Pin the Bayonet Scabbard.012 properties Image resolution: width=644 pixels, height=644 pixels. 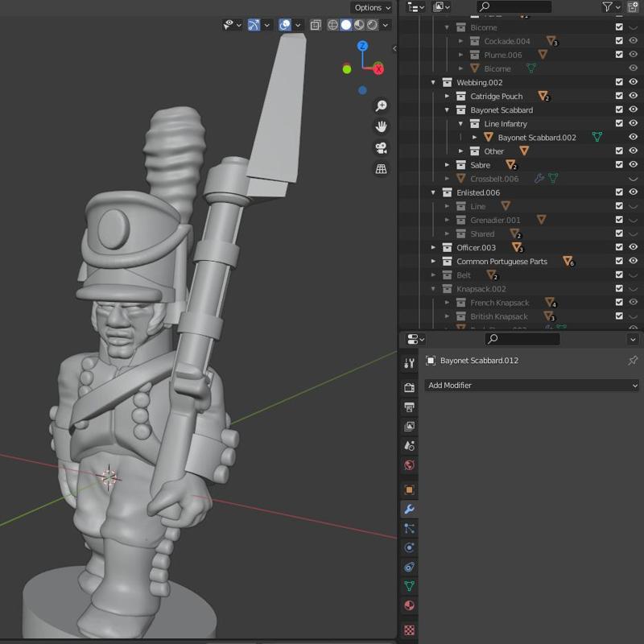coord(633,361)
